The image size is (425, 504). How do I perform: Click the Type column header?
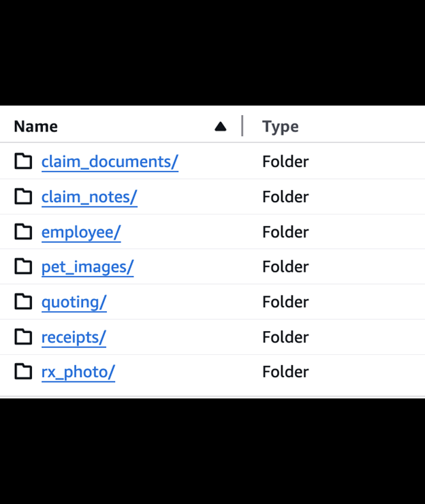[x=280, y=127]
